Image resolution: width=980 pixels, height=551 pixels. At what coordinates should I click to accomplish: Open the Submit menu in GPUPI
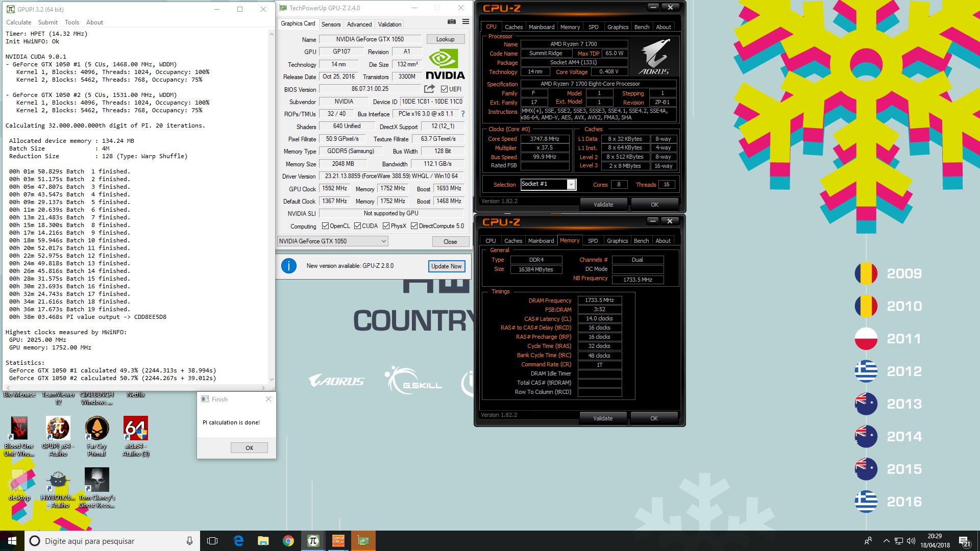(48, 22)
